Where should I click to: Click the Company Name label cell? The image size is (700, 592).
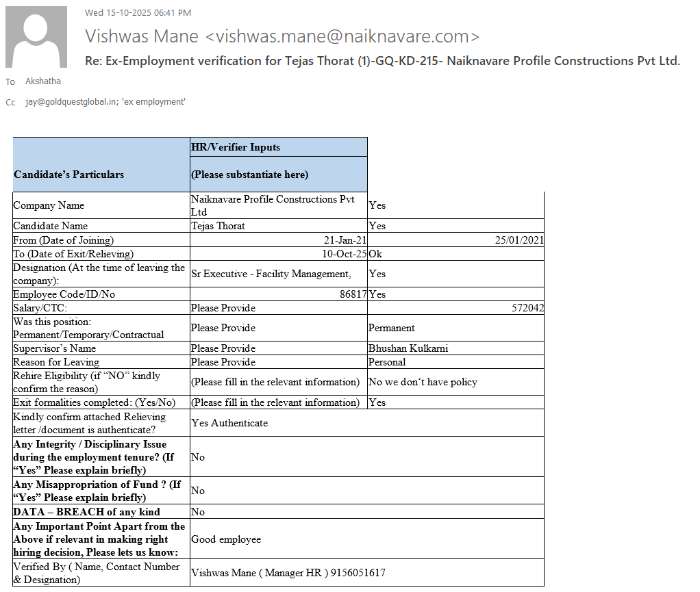click(x=101, y=205)
